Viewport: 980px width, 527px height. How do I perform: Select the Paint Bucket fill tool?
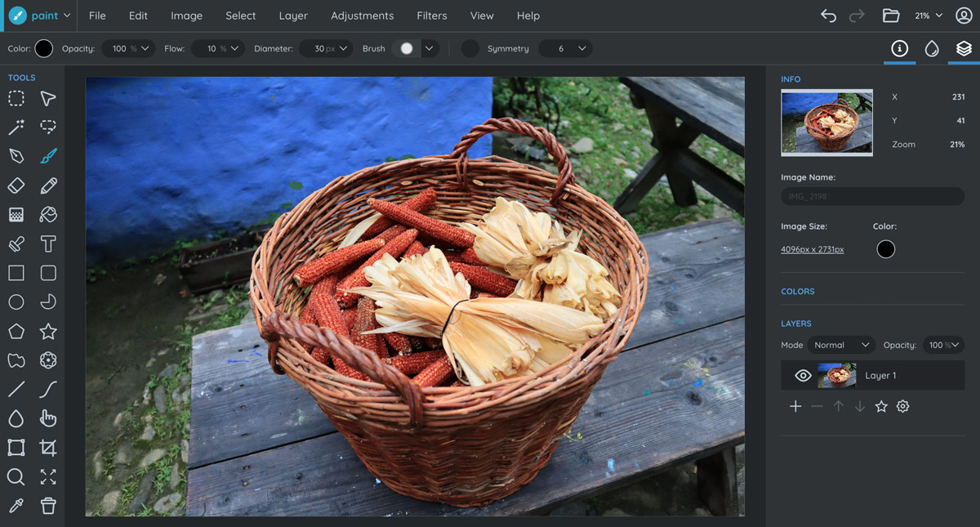(x=48, y=215)
